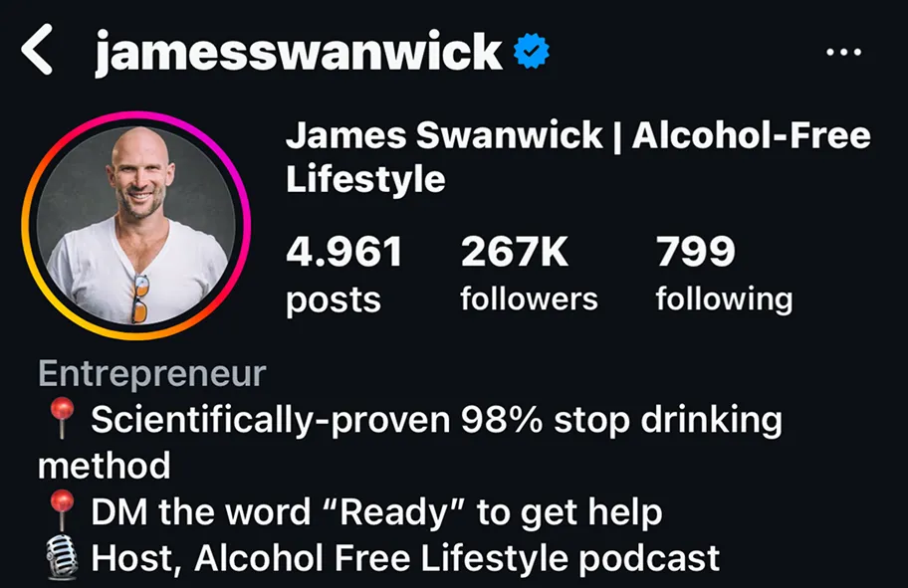The height and width of the screenshot is (588, 908).
Task: Open the three-dot more options menu
Action: pyautogui.click(x=843, y=52)
